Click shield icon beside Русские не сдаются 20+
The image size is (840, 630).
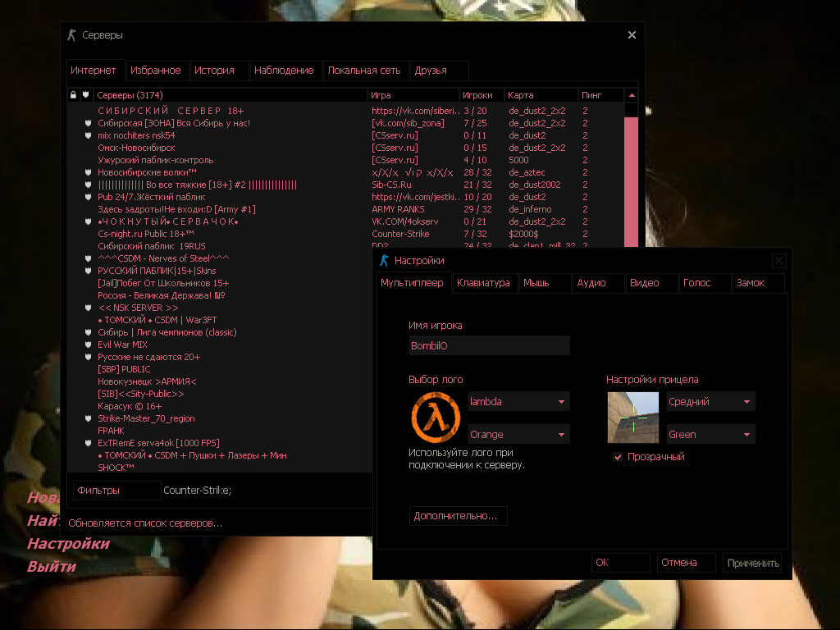(x=89, y=358)
